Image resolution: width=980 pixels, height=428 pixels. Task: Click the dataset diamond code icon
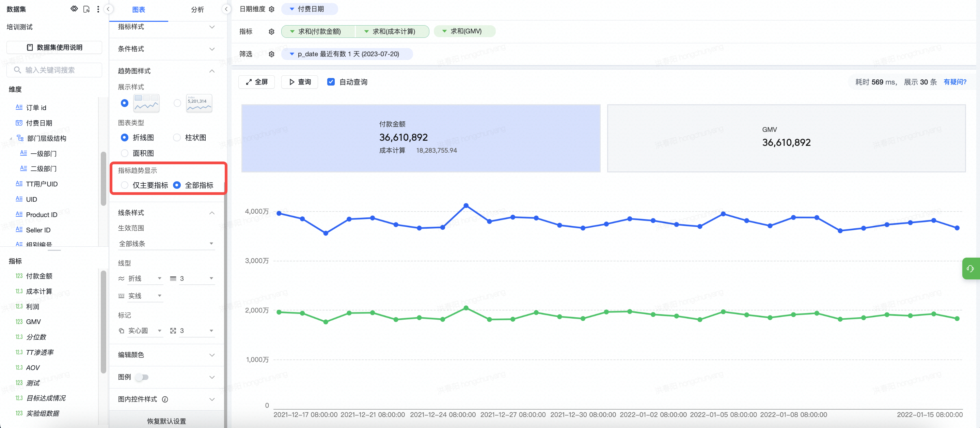(x=74, y=9)
